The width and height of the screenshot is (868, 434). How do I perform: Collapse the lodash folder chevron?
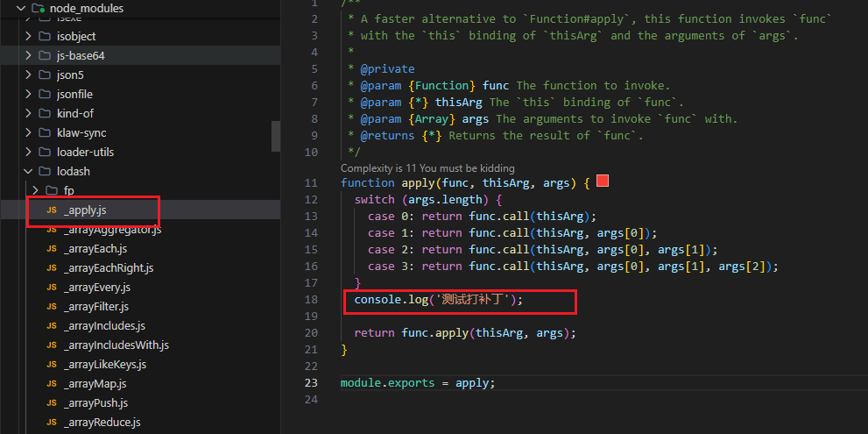(28, 171)
